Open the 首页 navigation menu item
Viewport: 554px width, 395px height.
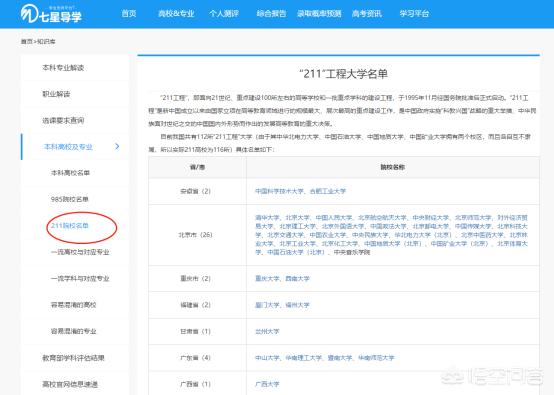click(x=129, y=14)
